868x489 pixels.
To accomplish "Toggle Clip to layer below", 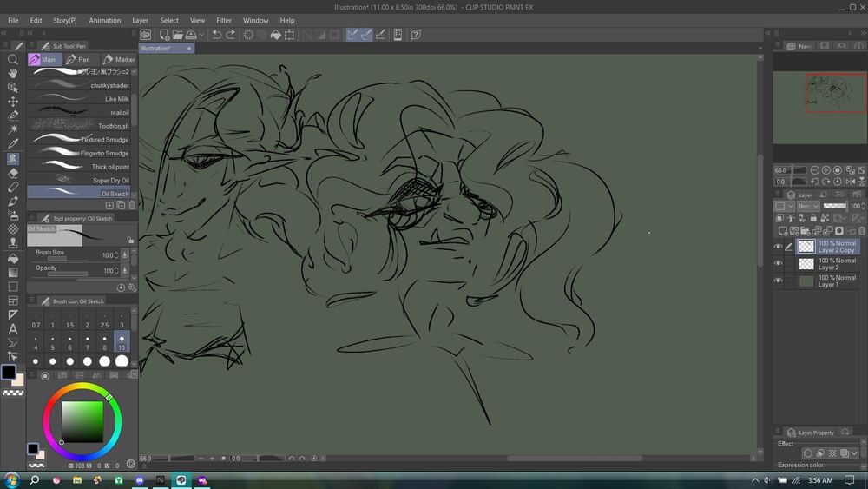I will (779, 218).
